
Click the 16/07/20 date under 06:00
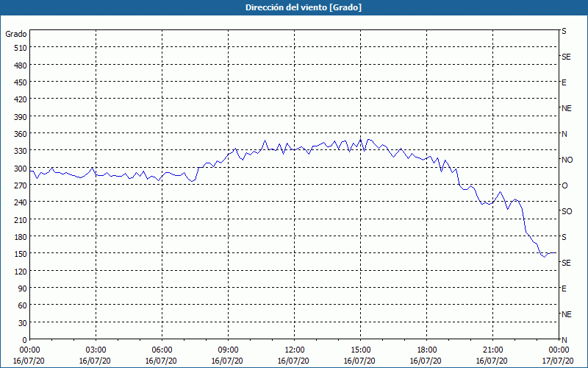(161, 361)
